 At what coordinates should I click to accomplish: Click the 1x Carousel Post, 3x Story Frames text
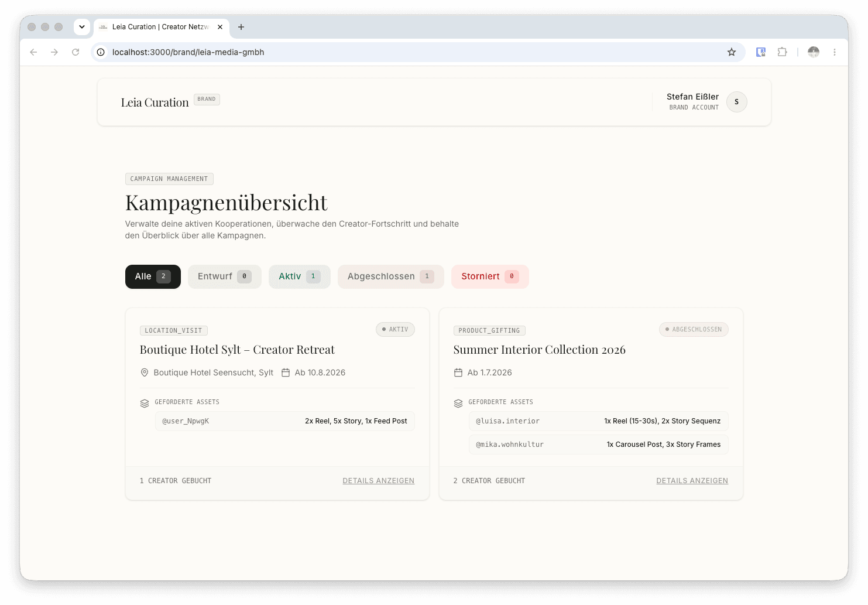664,445
